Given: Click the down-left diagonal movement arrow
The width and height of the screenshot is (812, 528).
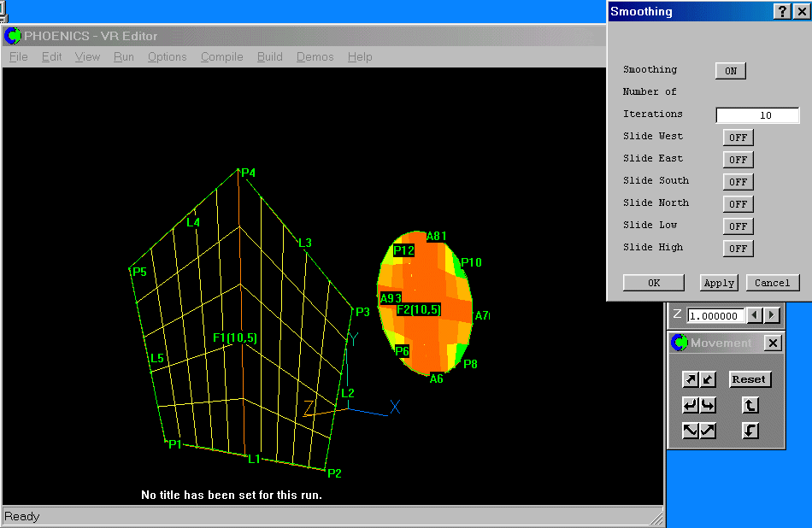Looking at the screenshot, I should click(692, 430).
